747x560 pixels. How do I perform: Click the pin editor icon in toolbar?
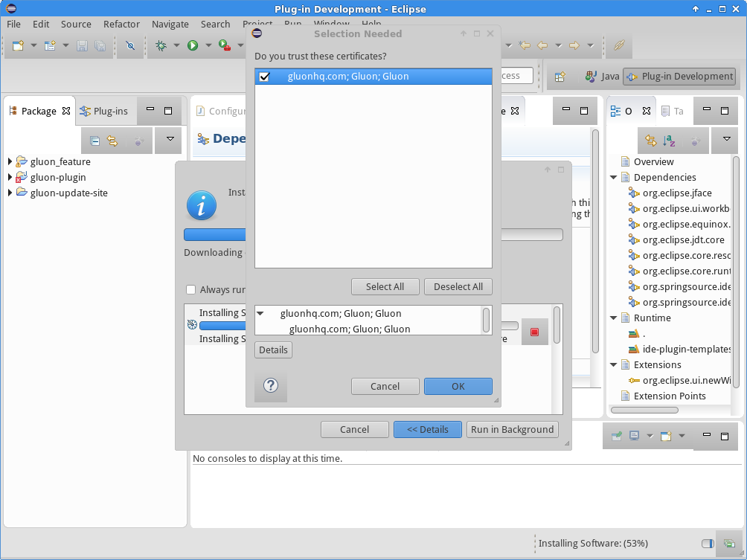point(619,45)
